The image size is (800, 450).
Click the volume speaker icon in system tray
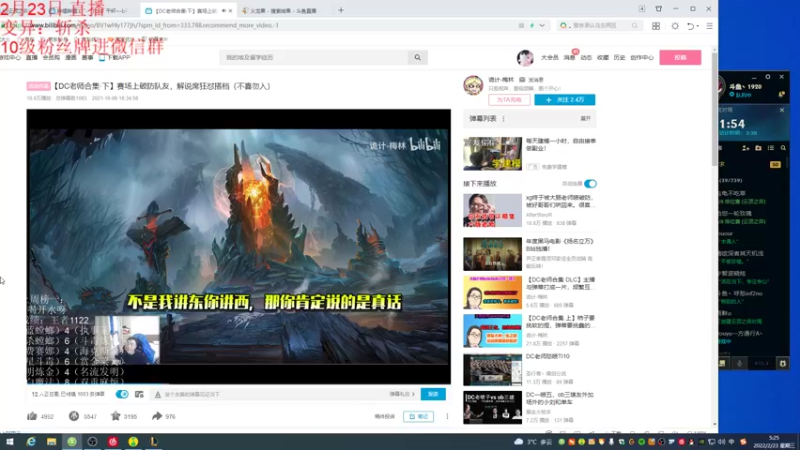[721, 442]
